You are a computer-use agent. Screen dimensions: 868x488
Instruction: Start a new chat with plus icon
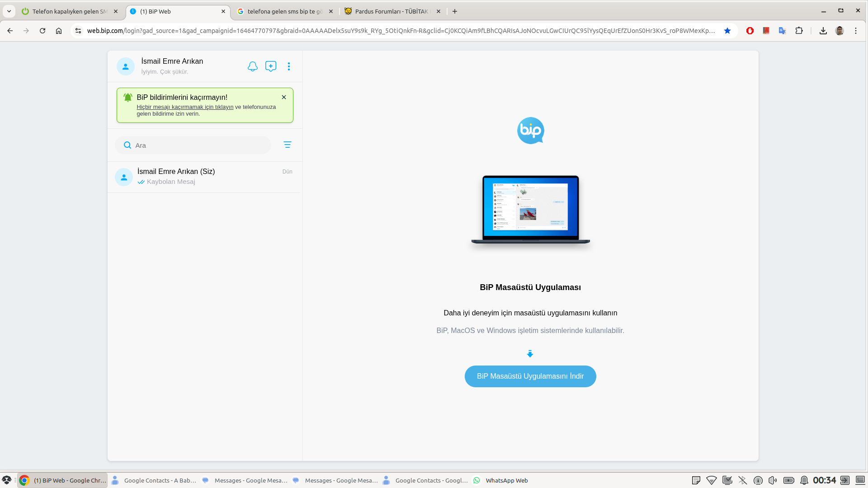271,66
